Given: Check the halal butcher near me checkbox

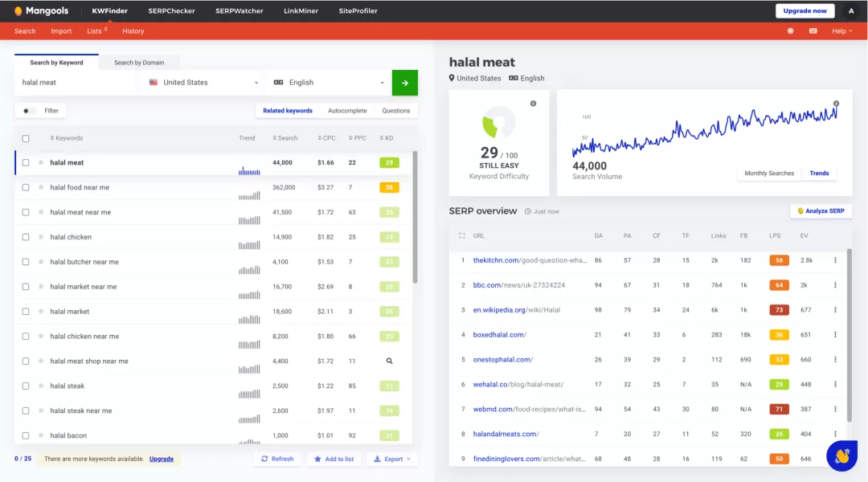Looking at the screenshot, I should point(26,262).
